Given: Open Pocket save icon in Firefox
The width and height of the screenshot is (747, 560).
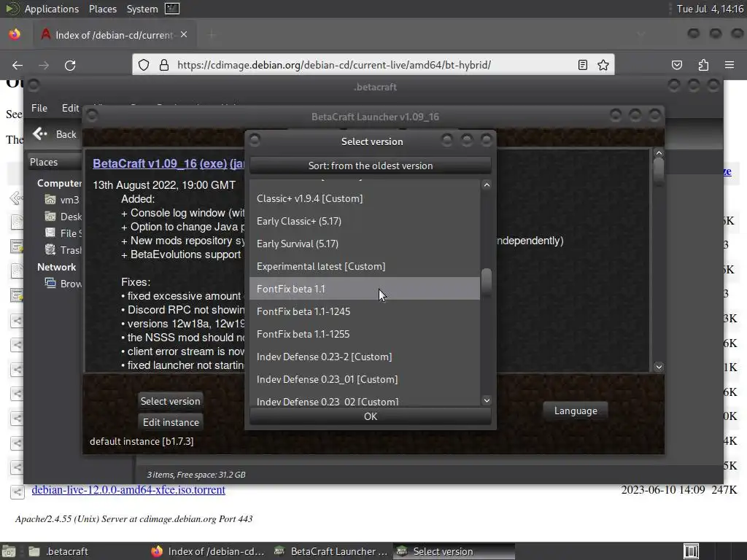Looking at the screenshot, I should [x=677, y=65].
